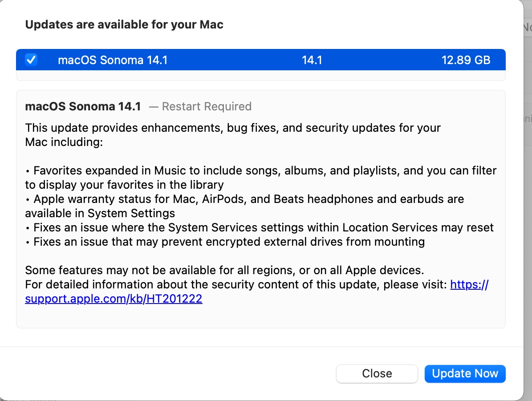Click the empty area below the update row
Image resolution: width=532 pixels, height=401 pixels.
pos(260,76)
